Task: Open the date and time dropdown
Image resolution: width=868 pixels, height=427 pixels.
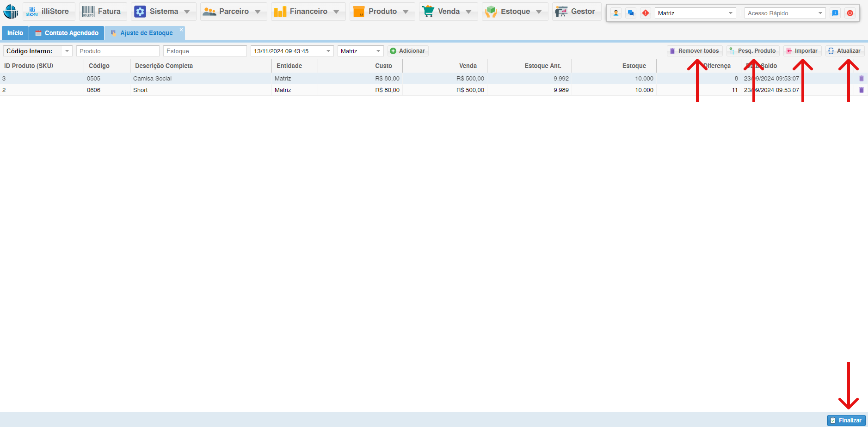Action: click(x=328, y=51)
